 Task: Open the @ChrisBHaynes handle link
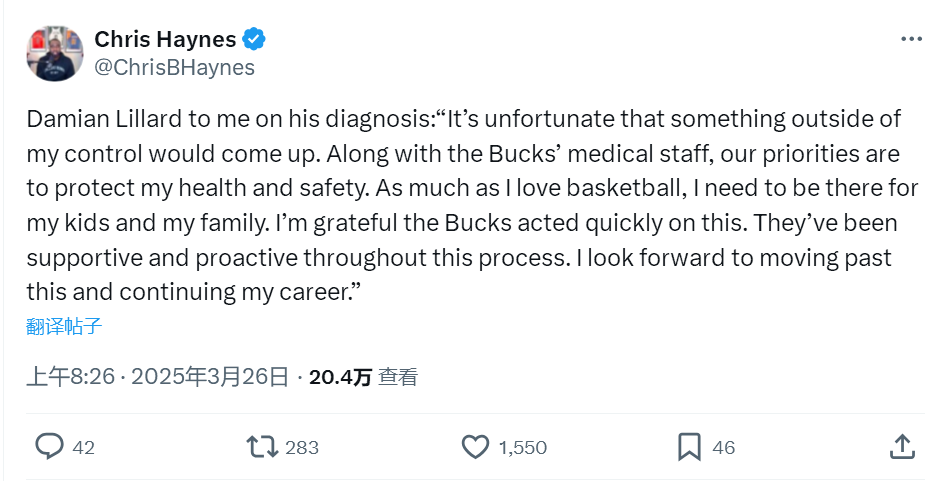pos(174,67)
